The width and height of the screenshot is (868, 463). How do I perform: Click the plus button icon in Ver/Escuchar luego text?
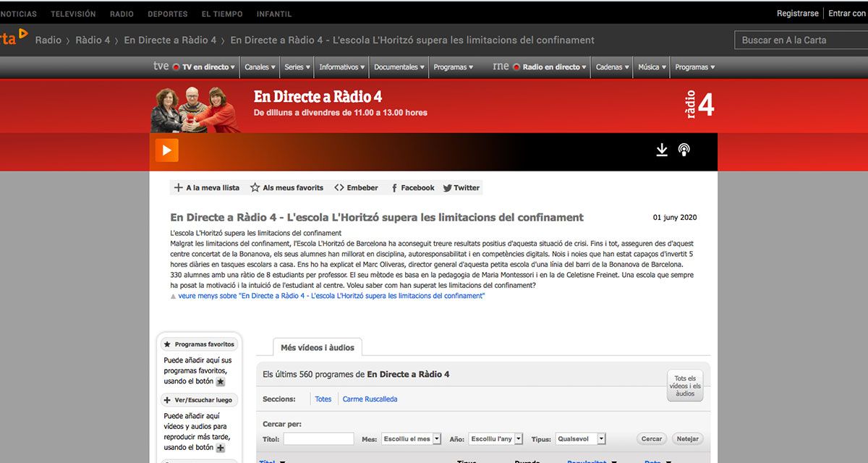[221, 448]
